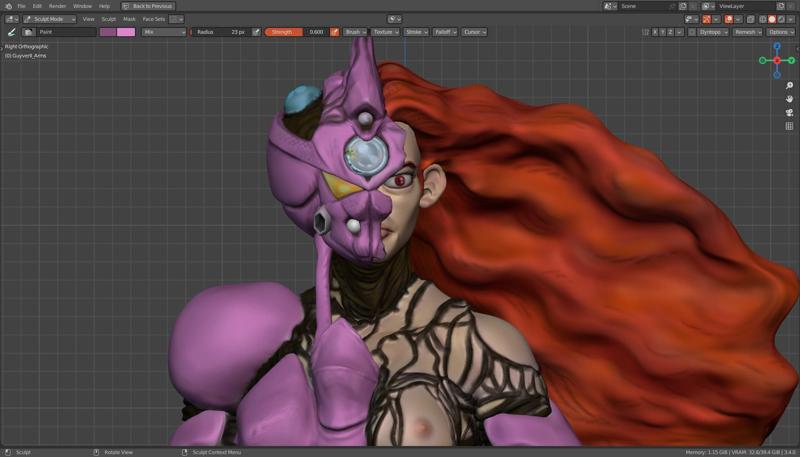Click the active brush tool icon

(12, 32)
